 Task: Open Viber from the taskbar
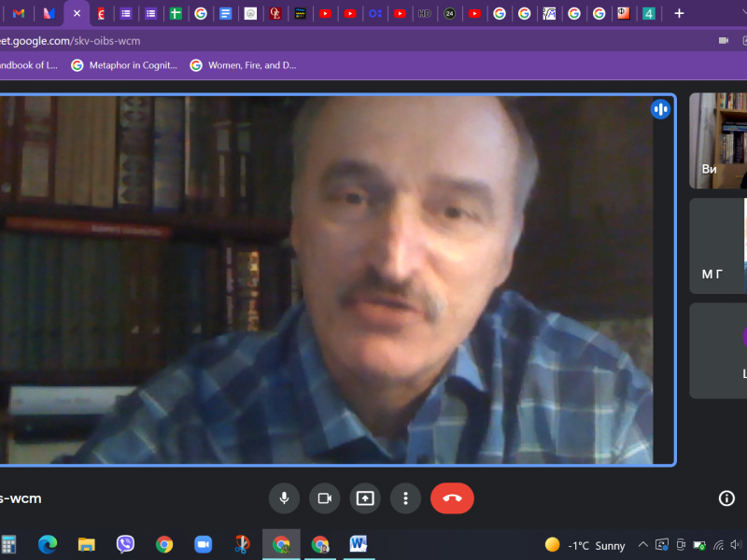pyautogui.click(x=125, y=544)
